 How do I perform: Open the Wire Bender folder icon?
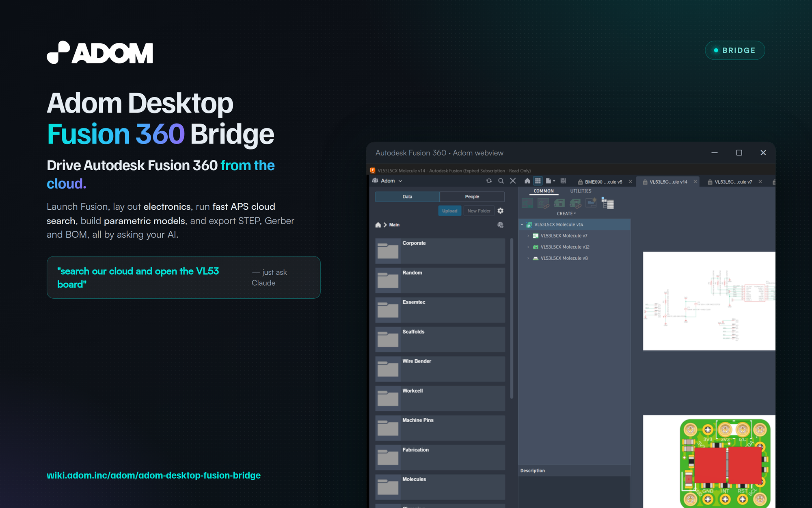point(388,369)
